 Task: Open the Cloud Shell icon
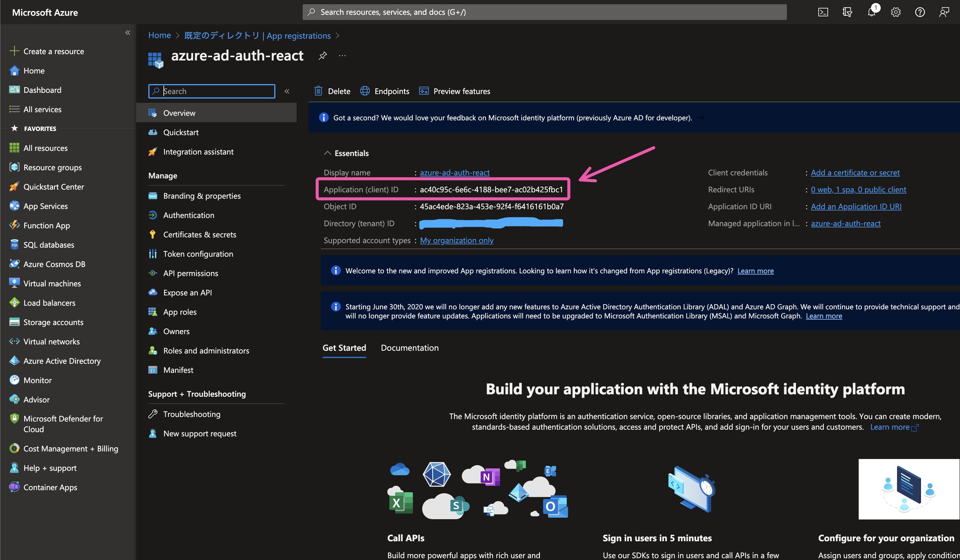click(823, 12)
